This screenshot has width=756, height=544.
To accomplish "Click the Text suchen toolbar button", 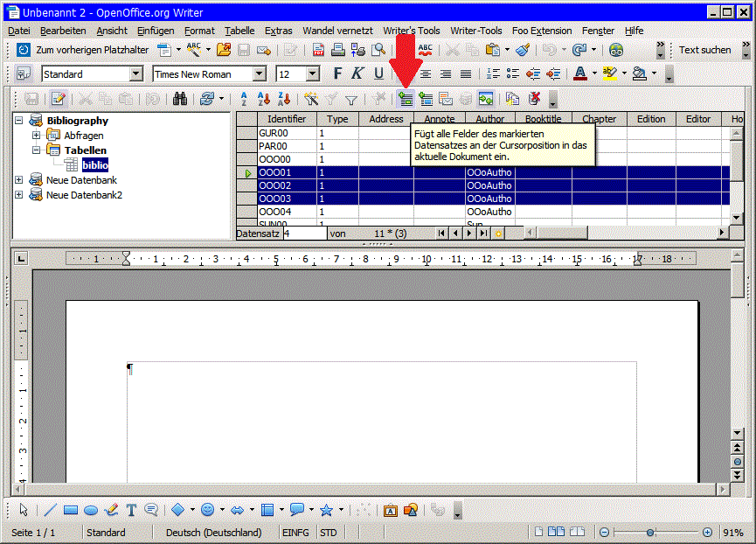I will point(705,50).
